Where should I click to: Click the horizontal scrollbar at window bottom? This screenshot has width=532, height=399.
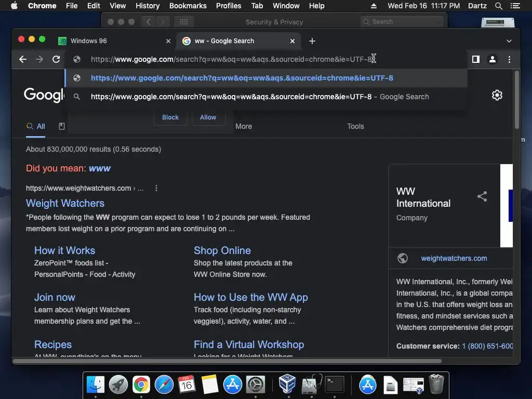(228, 362)
